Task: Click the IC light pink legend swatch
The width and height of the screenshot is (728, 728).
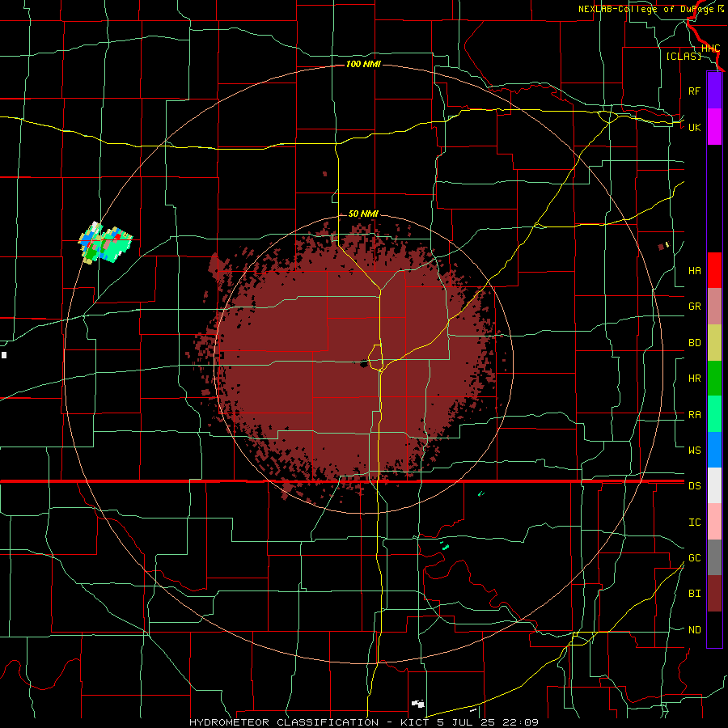Action: pyautogui.click(x=714, y=522)
